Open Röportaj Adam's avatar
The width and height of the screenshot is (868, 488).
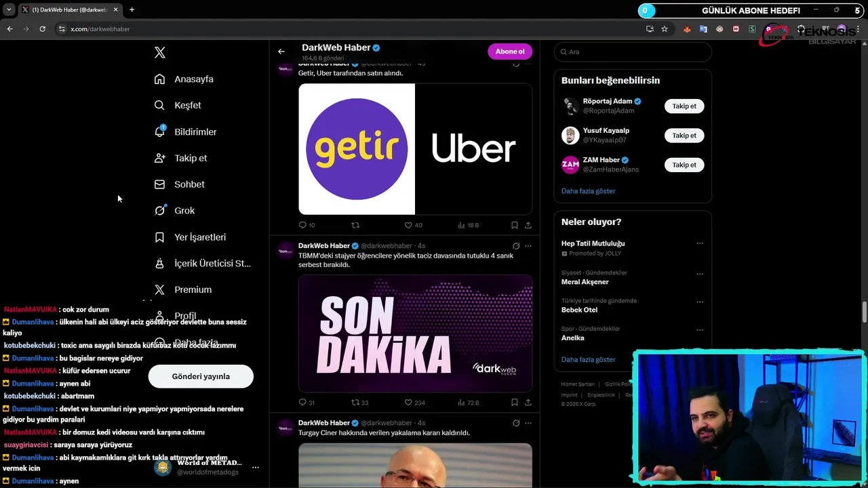pyautogui.click(x=570, y=106)
